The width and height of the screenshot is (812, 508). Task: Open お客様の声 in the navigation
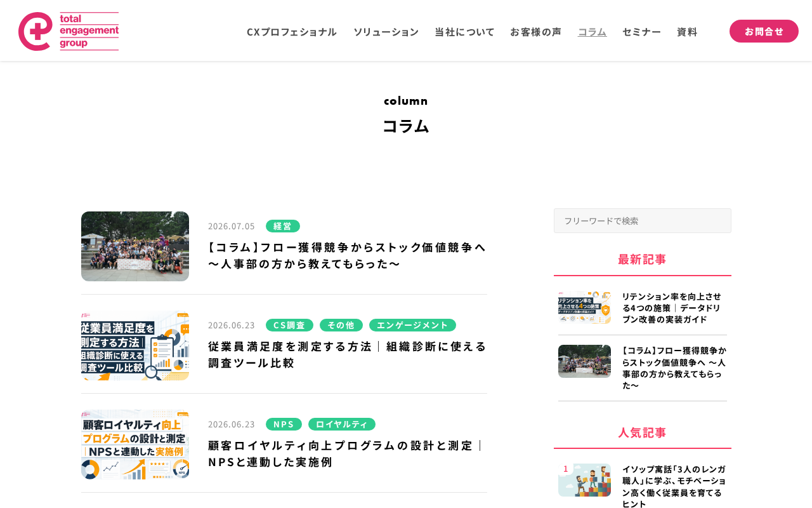pos(535,32)
